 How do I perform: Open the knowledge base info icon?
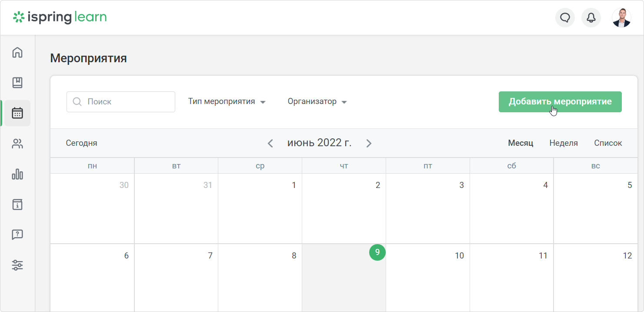coord(17,205)
